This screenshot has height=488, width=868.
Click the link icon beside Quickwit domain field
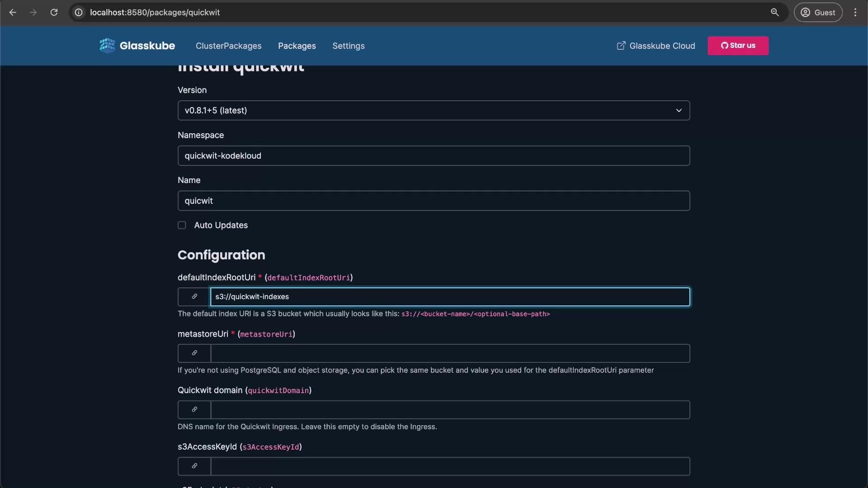tap(194, 409)
